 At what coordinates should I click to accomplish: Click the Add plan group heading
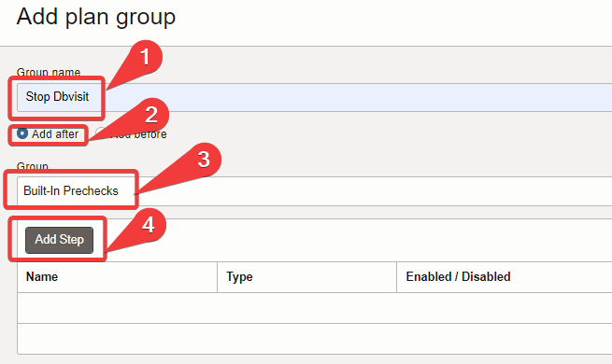(96, 17)
